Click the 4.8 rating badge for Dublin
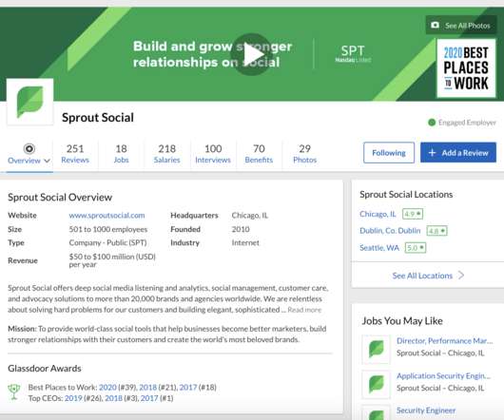The height and width of the screenshot is (420, 504). pos(436,231)
